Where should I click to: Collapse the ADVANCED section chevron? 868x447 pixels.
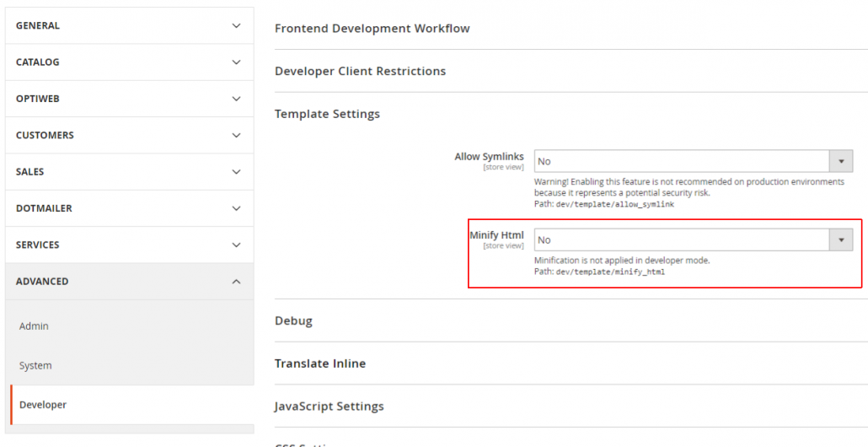pos(236,282)
